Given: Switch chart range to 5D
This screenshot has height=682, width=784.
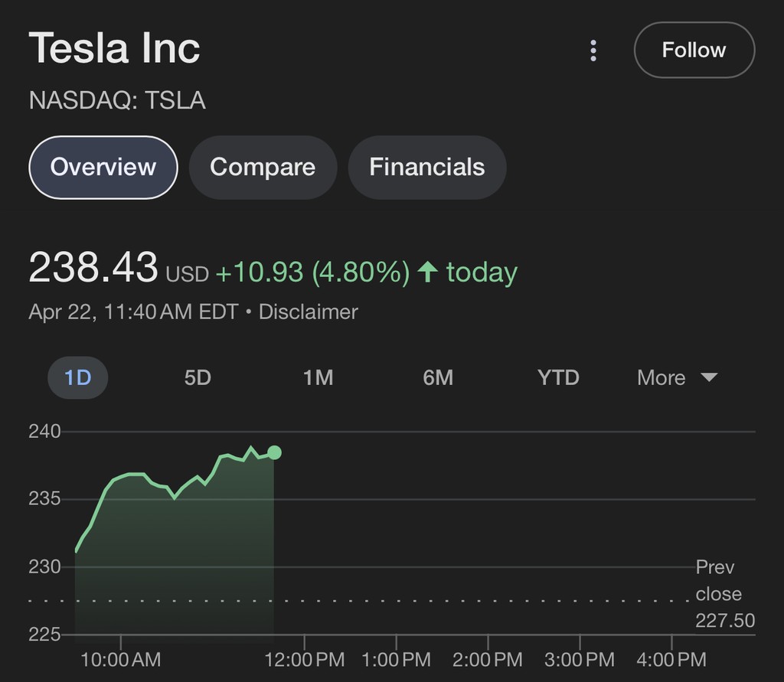Looking at the screenshot, I should click(198, 377).
